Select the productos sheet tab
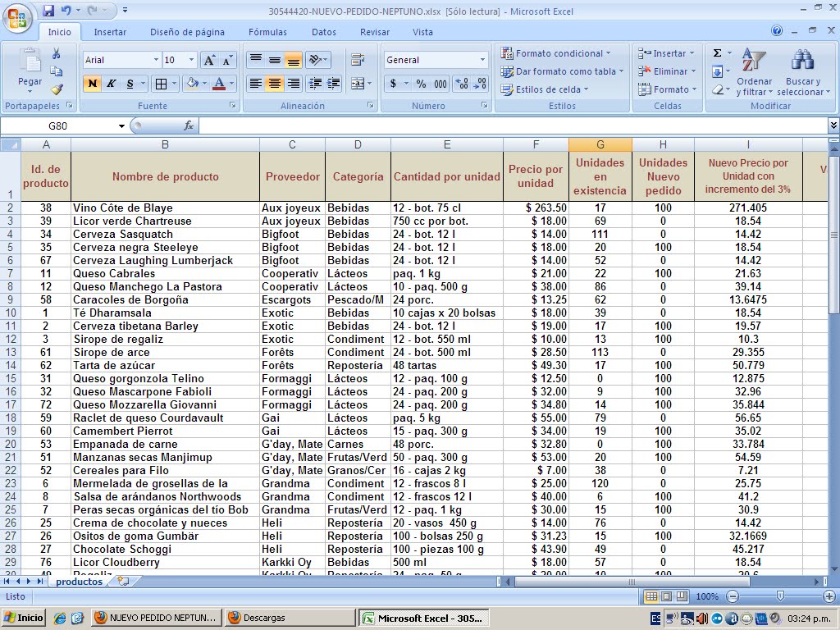This screenshot has width=840, height=630. click(79, 582)
